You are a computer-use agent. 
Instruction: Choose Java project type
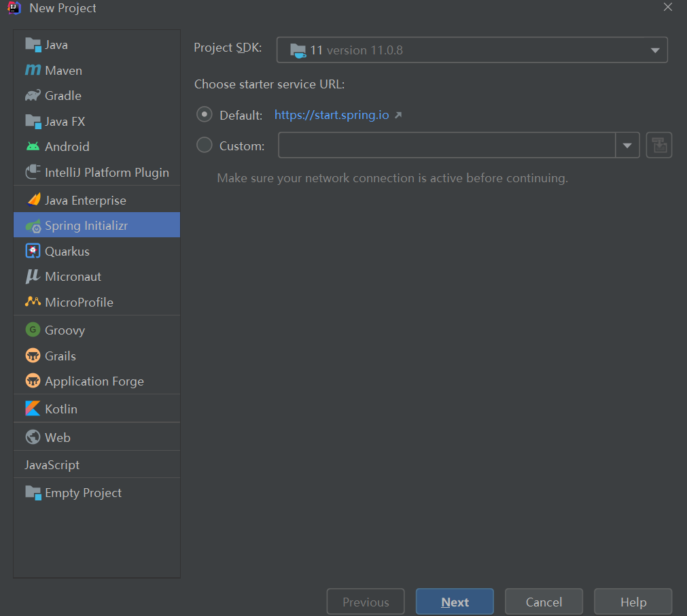tap(96, 45)
